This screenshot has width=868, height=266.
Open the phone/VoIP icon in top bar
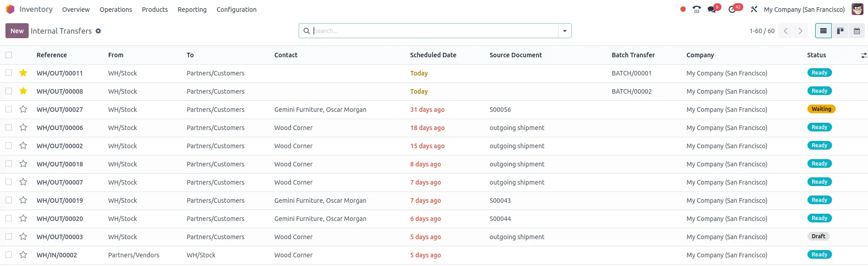[696, 10]
